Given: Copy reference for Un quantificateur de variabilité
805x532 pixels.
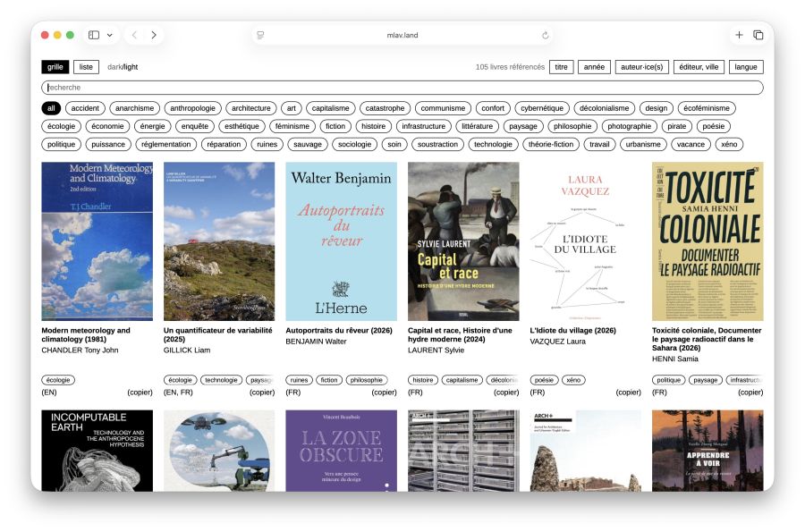Looking at the screenshot, I should click(x=262, y=392).
